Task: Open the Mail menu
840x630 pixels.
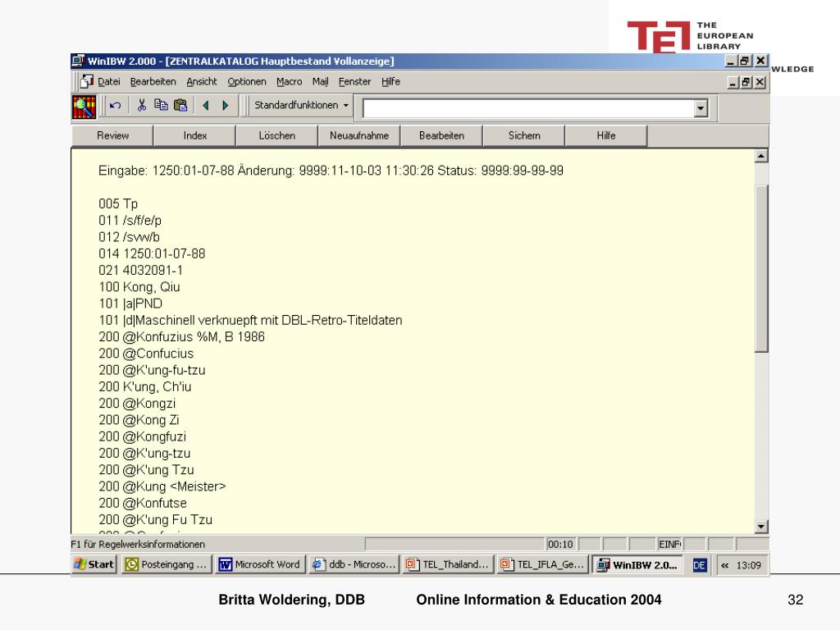Action: pyautogui.click(x=321, y=81)
